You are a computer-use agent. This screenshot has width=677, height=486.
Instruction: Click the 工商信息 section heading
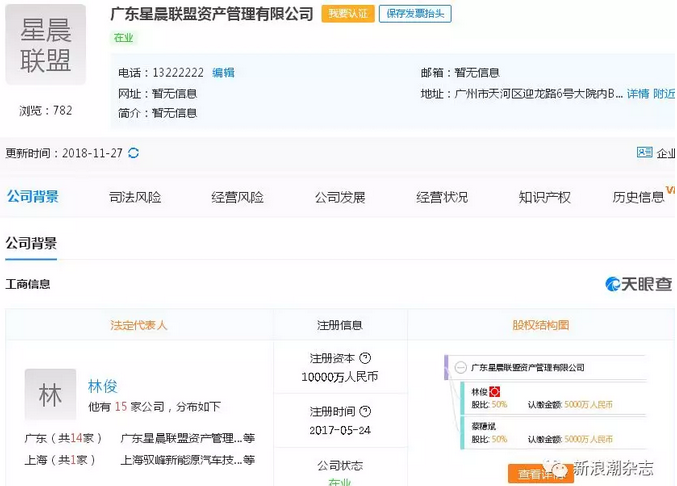point(28,284)
